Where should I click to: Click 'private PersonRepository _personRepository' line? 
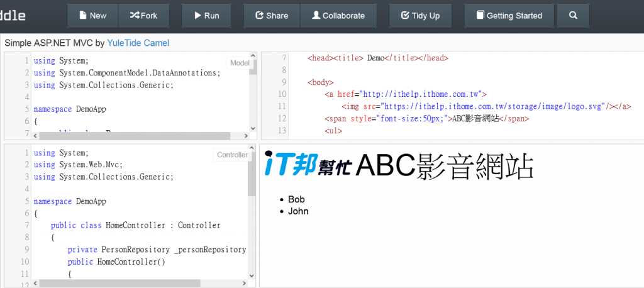pos(157,250)
